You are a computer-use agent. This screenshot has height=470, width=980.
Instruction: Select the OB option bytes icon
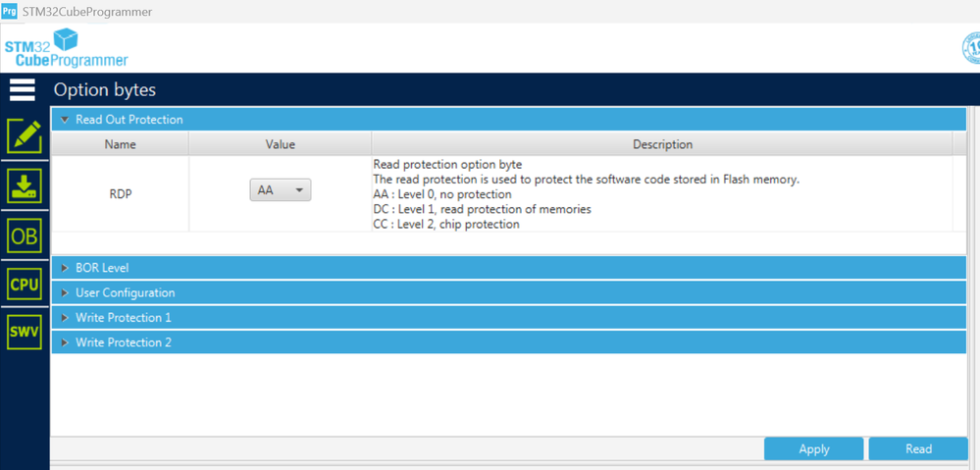click(x=25, y=236)
